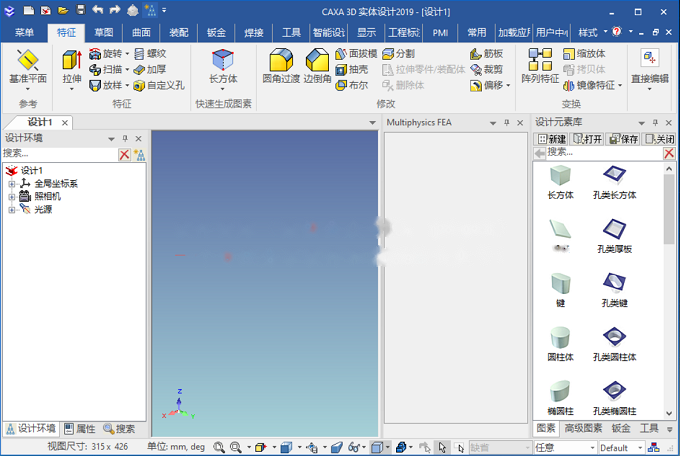Click the help question mark icon
Viewport: 680px width, 456px height.
(617, 32)
